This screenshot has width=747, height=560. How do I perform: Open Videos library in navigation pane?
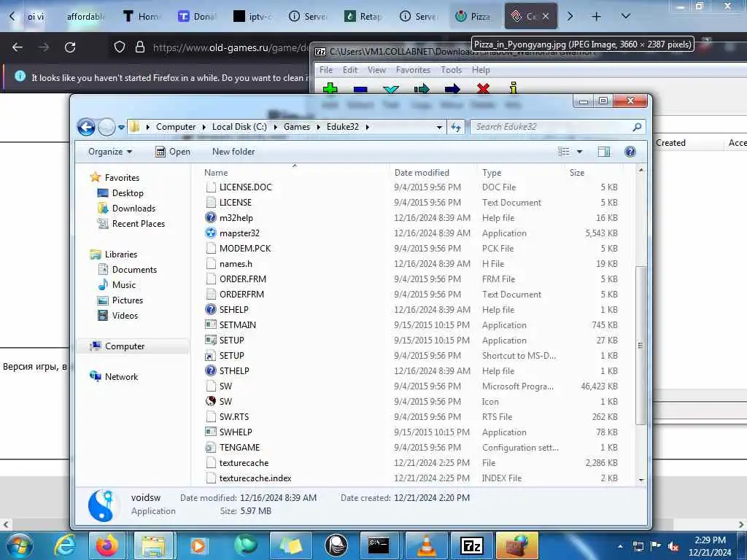pyautogui.click(x=125, y=315)
